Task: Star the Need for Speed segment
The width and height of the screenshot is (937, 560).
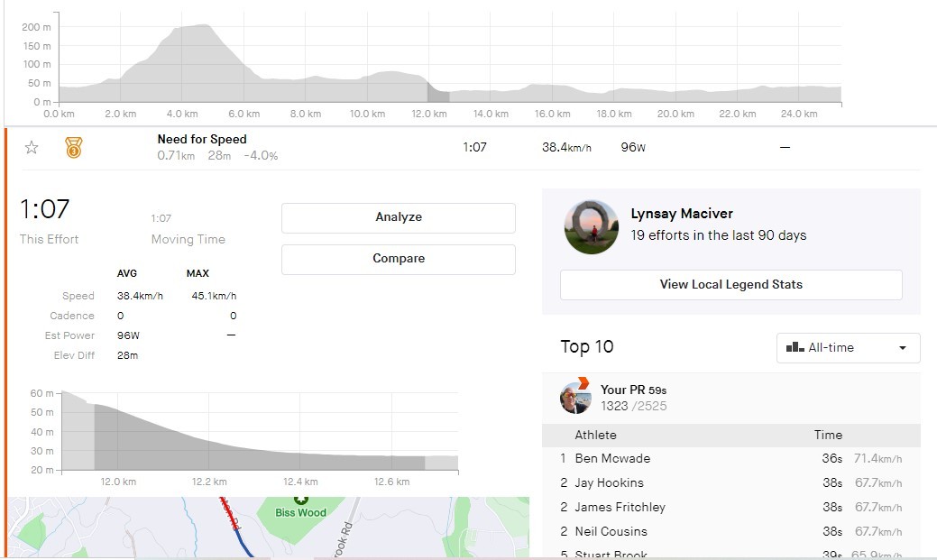Action: click(32, 148)
